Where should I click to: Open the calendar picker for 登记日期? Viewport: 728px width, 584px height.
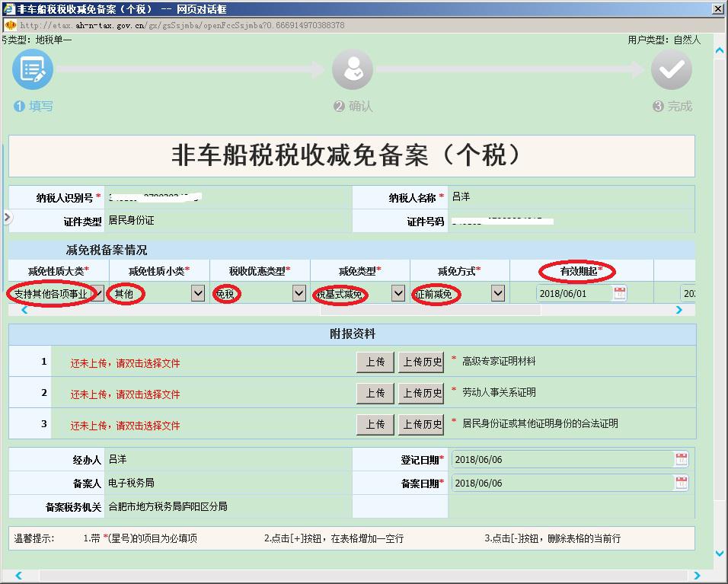(681, 459)
